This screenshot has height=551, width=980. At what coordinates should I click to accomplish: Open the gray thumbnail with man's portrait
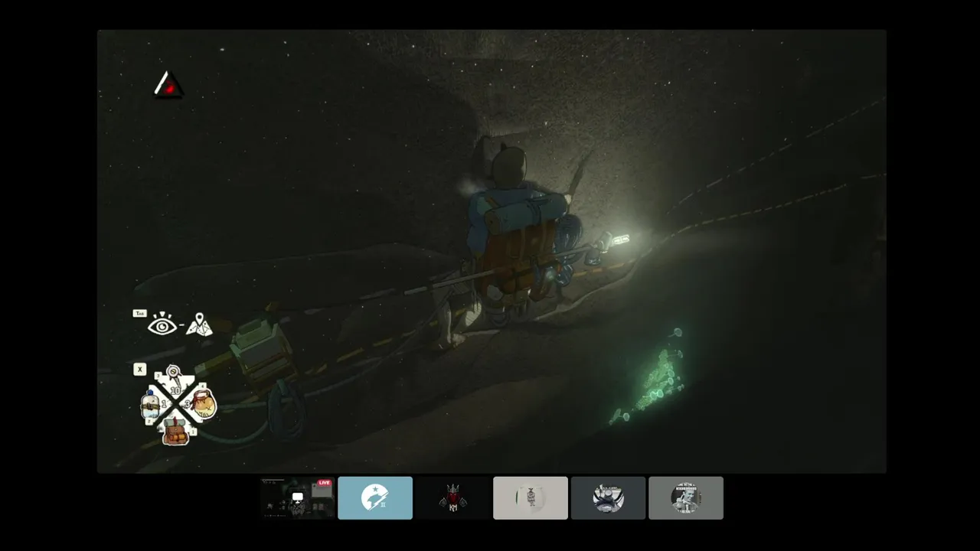pos(686,498)
